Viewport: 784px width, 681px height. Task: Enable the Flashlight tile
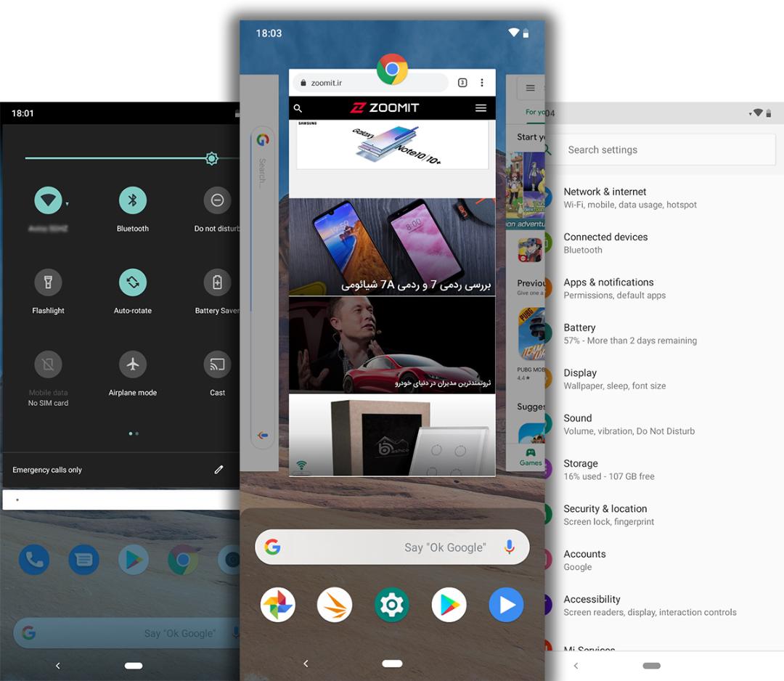48,282
